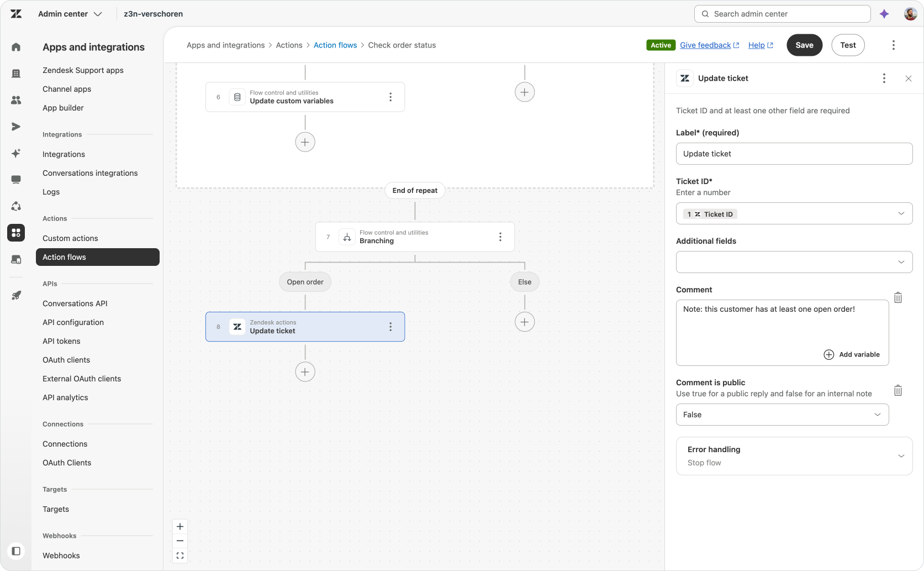The width and height of the screenshot is (924, 571).
Task: Open options for Update ticket step node
Action: pos(390,327)
